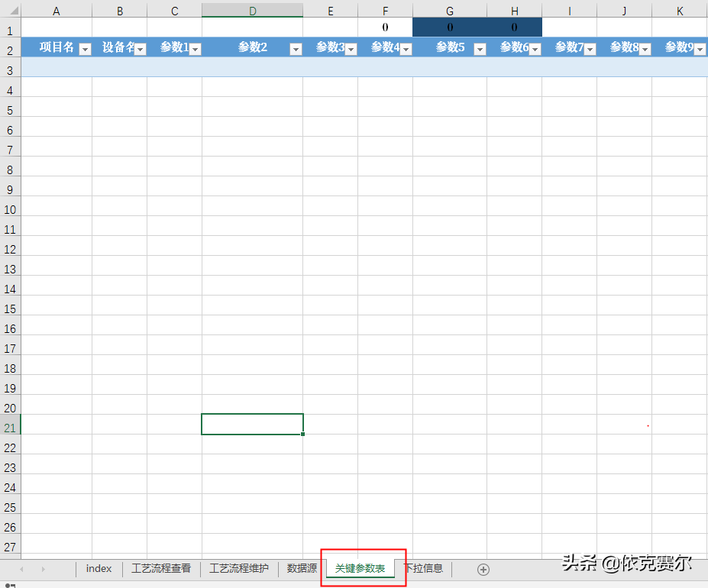The width and height of the screenshot is (708, 588).
Task: Switch to the index sheet tab
Action: coord(99,569)
